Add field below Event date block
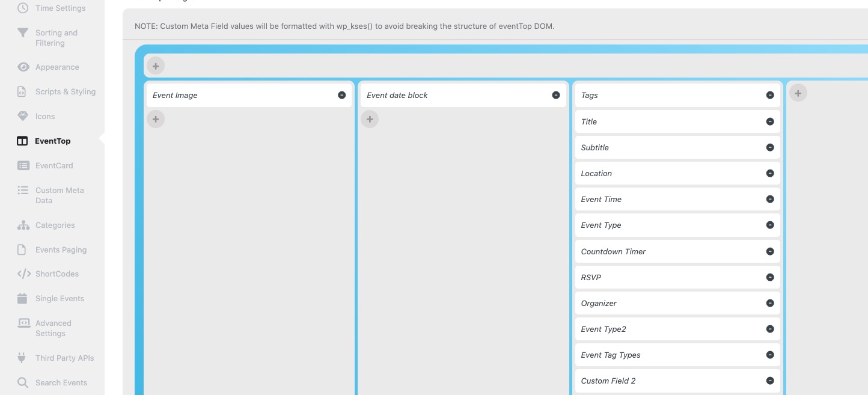Image resolution: width=868 pixels, height=395 pixels. coord(370,119)
